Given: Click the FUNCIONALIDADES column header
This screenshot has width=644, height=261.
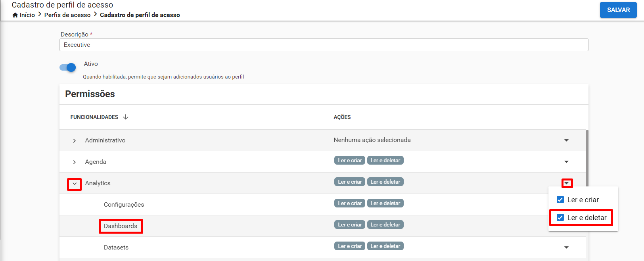Looking at the screenshot, I should [x=94, y=117].
